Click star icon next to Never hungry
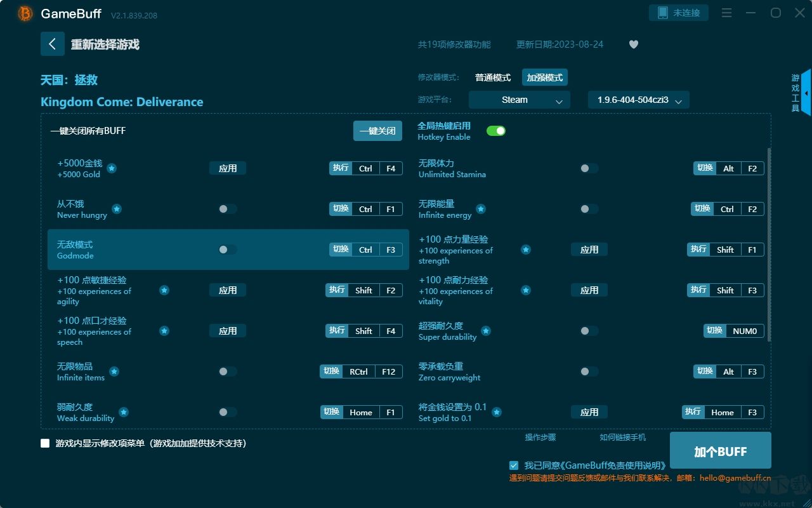The image size is (812, 508). point(117,209)
